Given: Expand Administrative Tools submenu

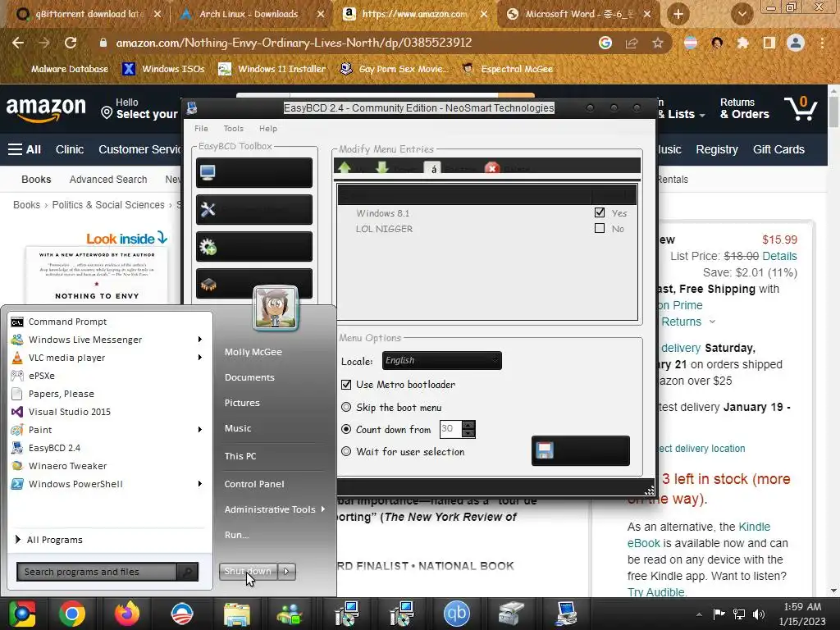Looking at the screenshot, I should click(x=275, y=509).
